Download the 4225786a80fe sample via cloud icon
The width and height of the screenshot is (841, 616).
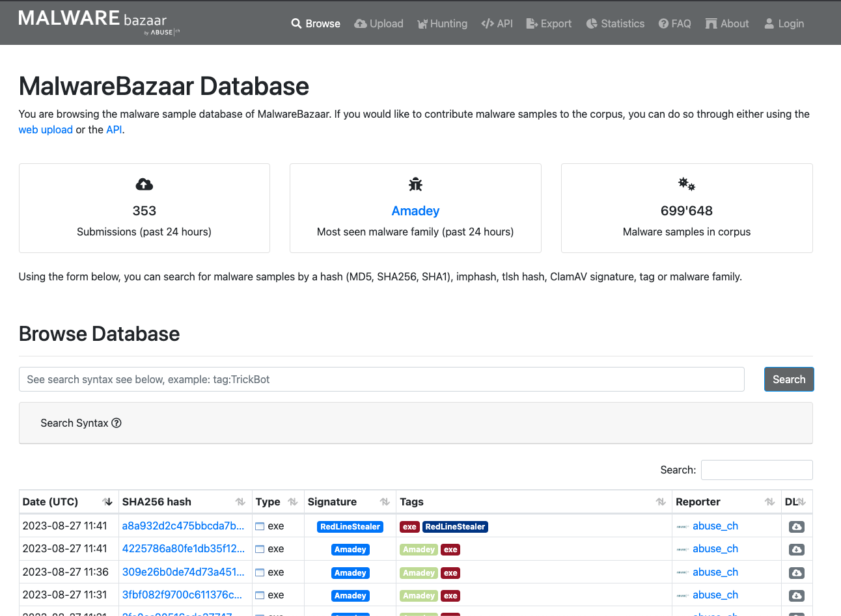click(x=796, y=550)
